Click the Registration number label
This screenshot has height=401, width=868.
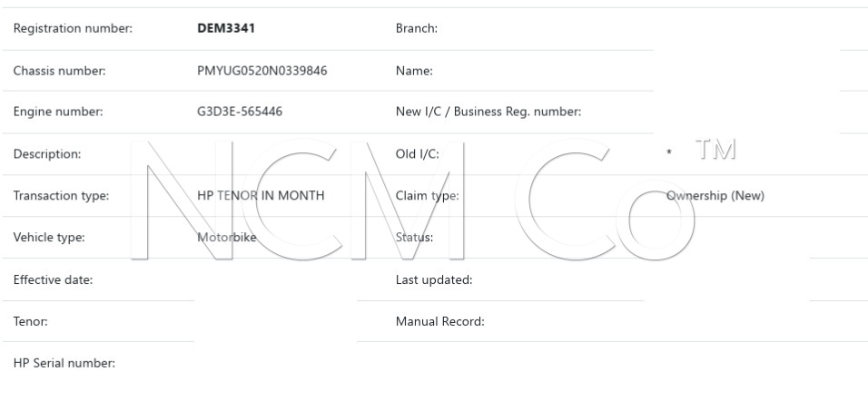73,28
